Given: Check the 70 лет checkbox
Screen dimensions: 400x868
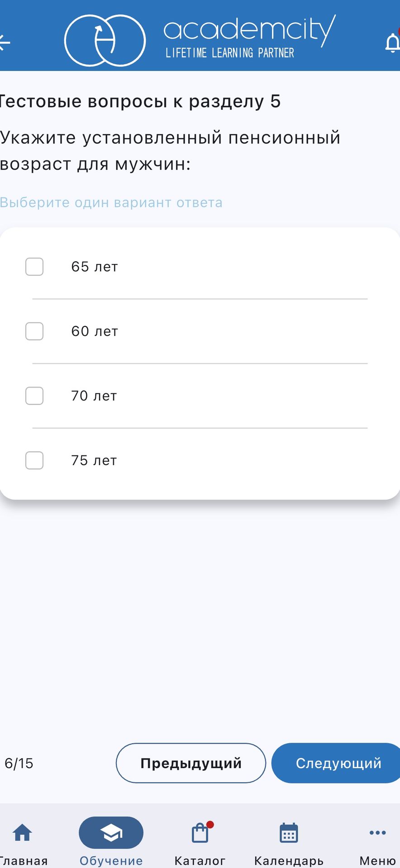Looking at the screenshot, I should (x=34, y=396).
